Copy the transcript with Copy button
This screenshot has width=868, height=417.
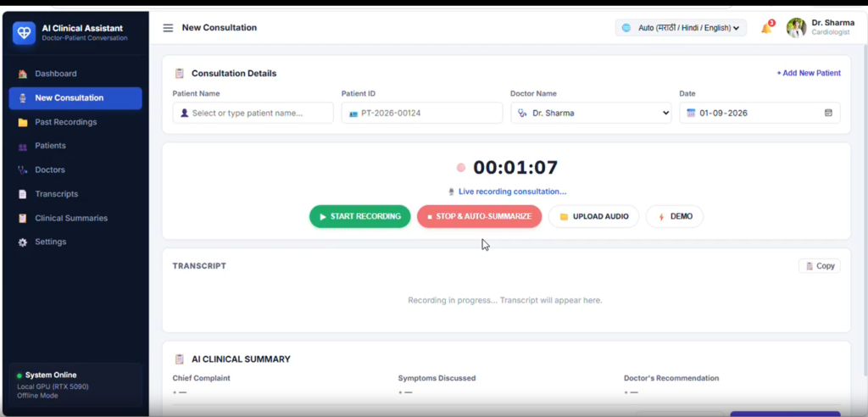click(x=820, y=266)
